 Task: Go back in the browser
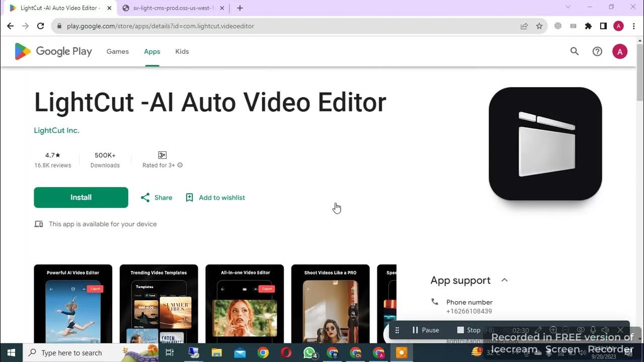10,26
